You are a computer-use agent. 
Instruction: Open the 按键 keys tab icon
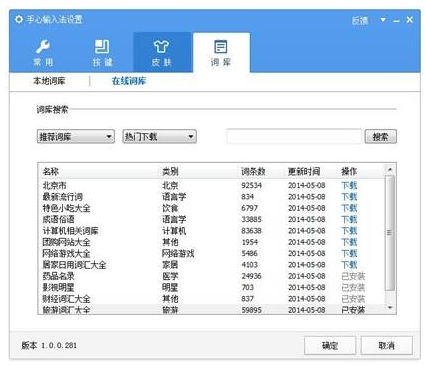pos(102,47)
